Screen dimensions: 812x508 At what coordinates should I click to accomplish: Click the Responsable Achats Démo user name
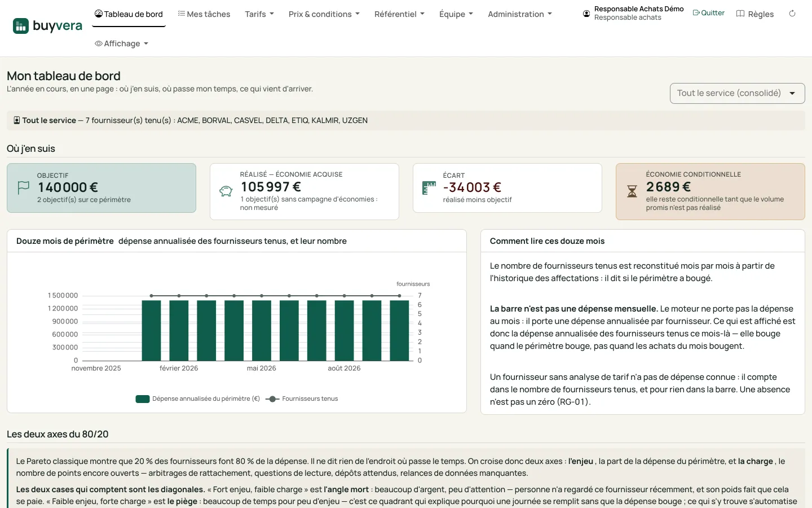[x=639, y=9]
